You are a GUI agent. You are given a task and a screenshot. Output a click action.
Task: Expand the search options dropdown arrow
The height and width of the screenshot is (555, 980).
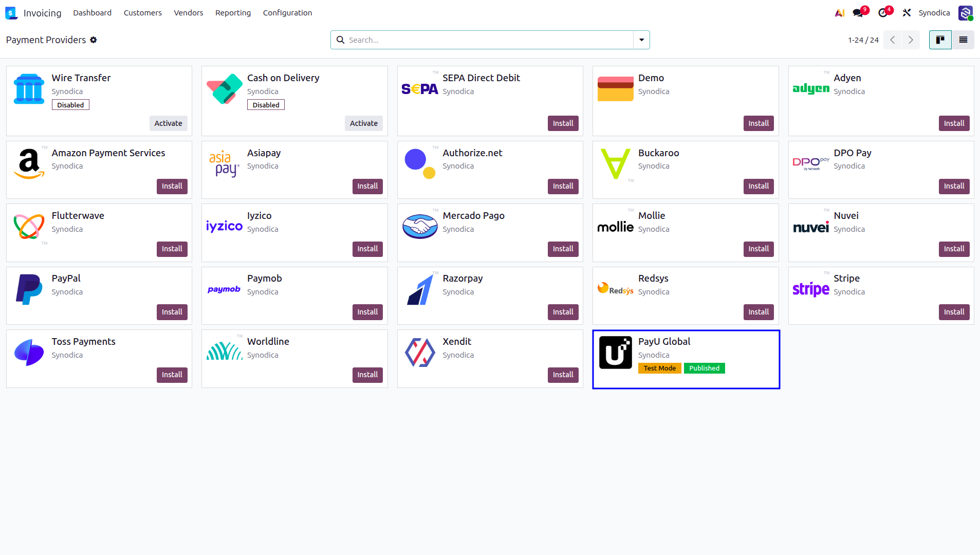pos(641,40)
